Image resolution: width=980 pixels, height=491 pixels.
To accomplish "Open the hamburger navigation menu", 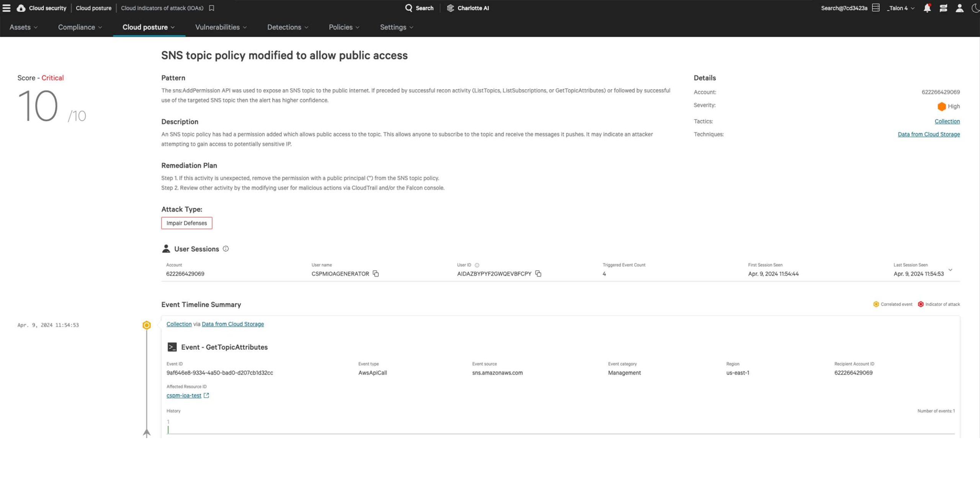I will click(x=7, y=8).
